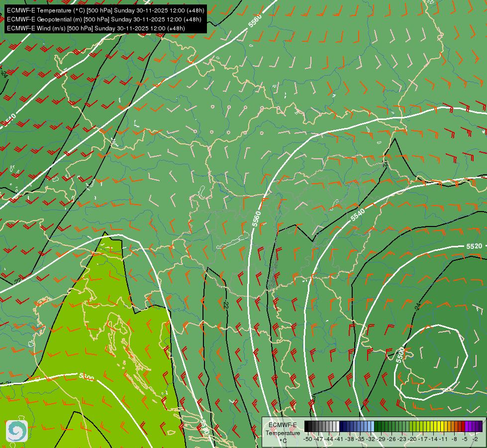Click the -24 isotherm label near the low
The width and height of the screenshot is (487, 448).
click(418, 306)
